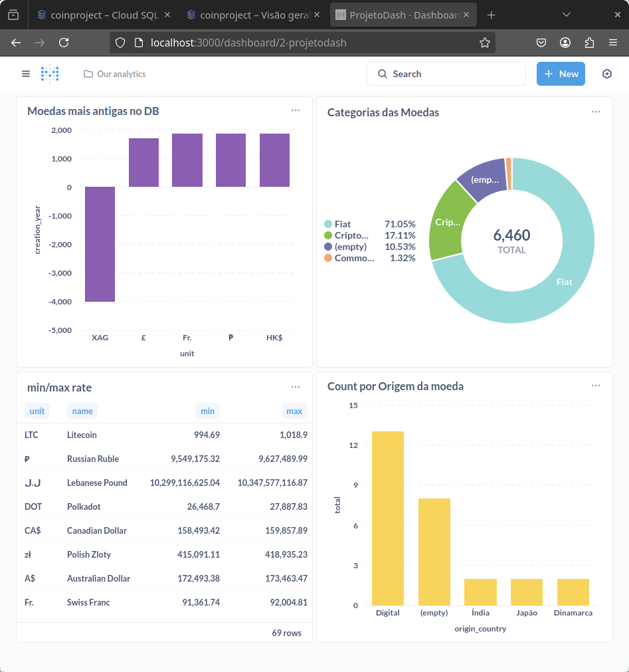The height and width of the screenshot is (672, 629).
Task: Click the blue New button
Action: (561, 74)
